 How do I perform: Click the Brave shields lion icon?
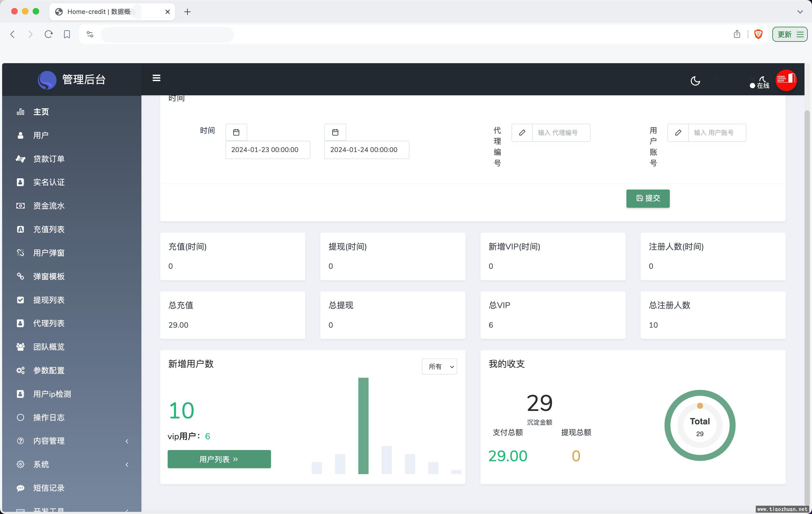click(x=758, y=34)
